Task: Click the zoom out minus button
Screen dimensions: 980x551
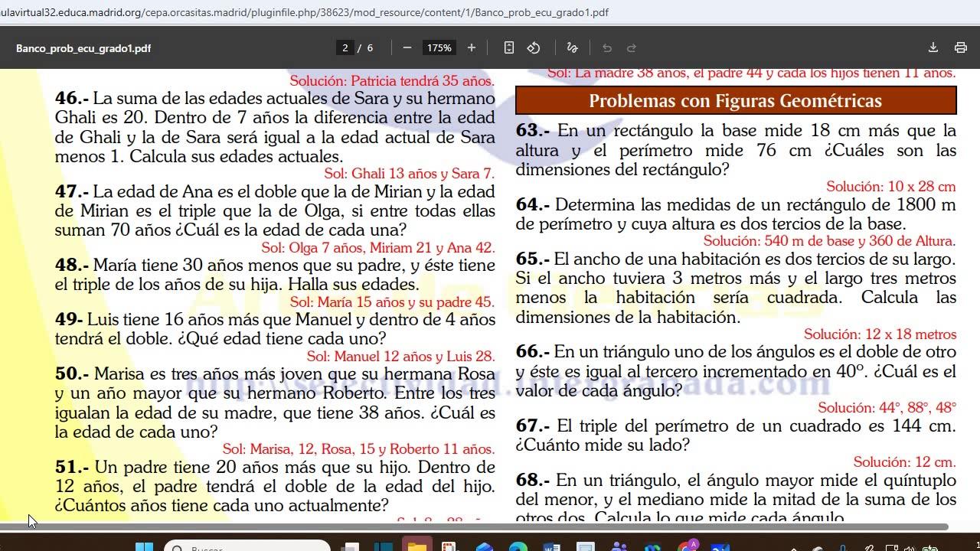Action: (407, 47)
